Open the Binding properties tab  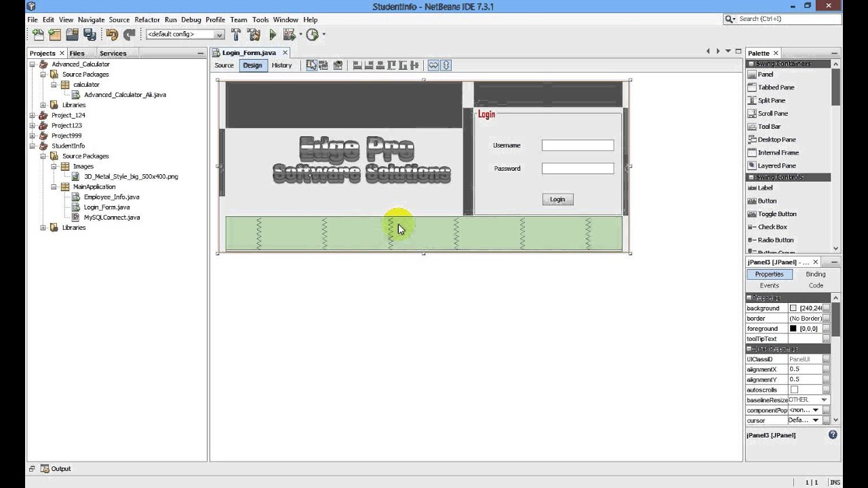[x=815, y=274]
